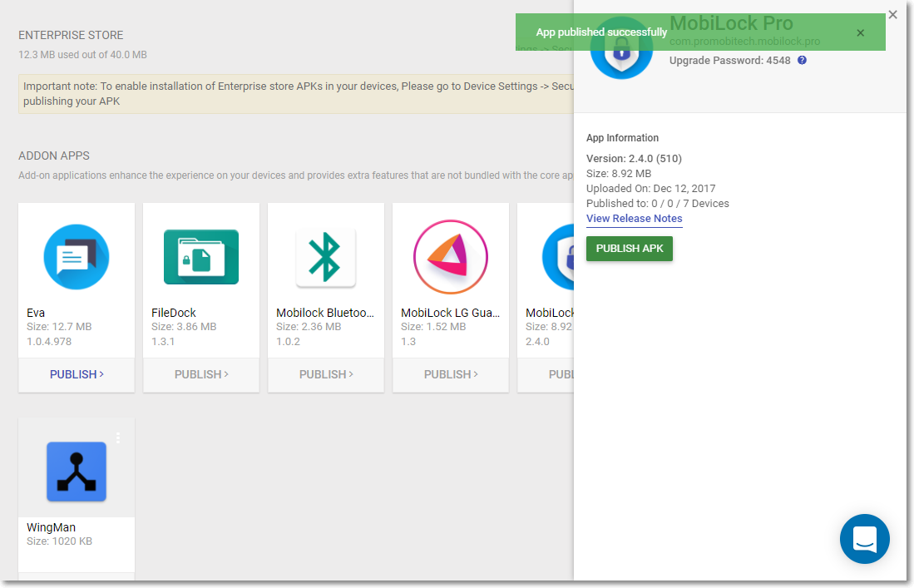Click the App Information heading
914x588 pixels.
coord(622,137)
